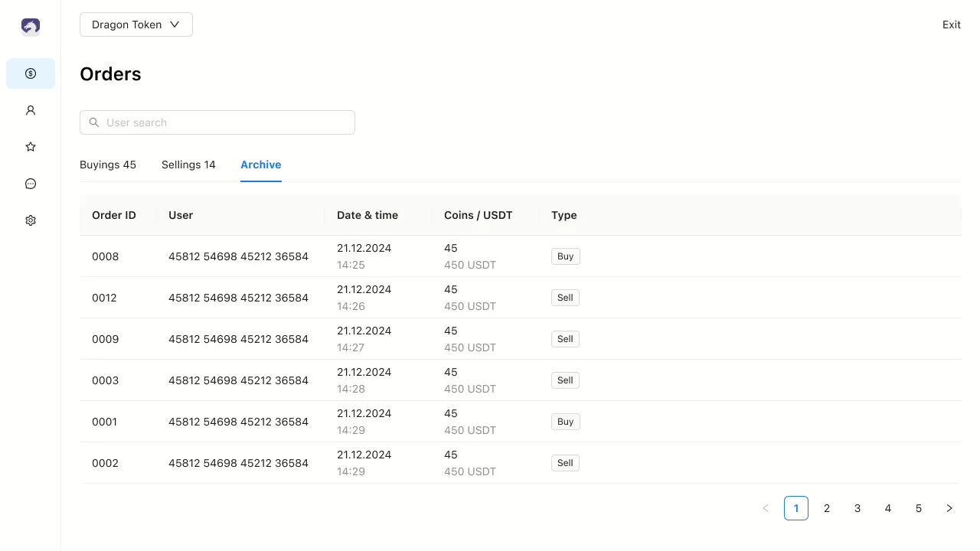This screenshot has height=551, width=980.
Task: Go to next page with right arrow
Action: [x=949, y=508]
